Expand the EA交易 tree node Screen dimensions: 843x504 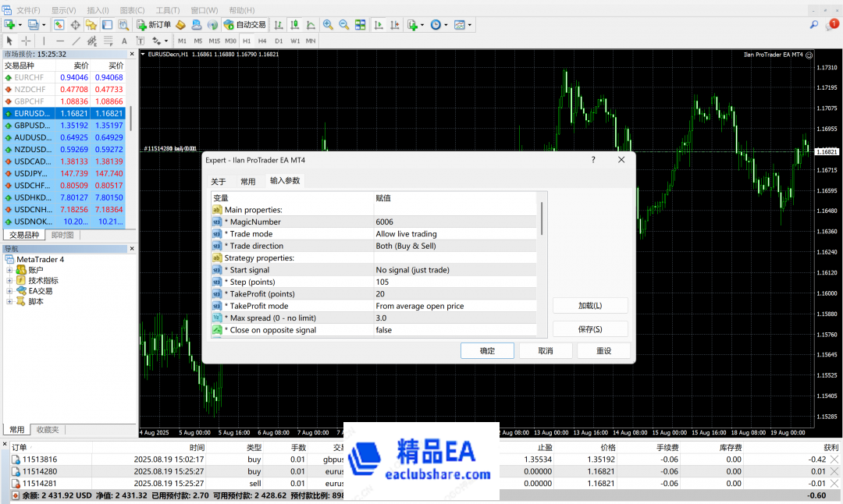(9, 291)
